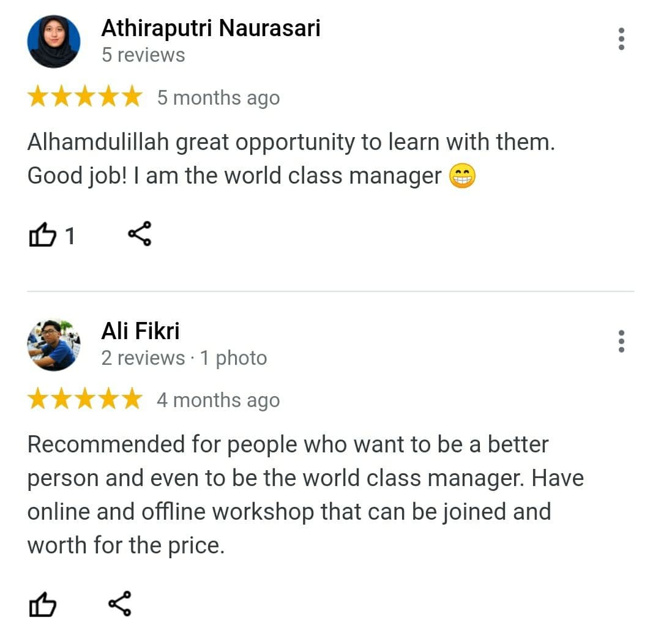
Task: Click the five-star rating on Ali Fikri's review
Action: coord(85,399)
